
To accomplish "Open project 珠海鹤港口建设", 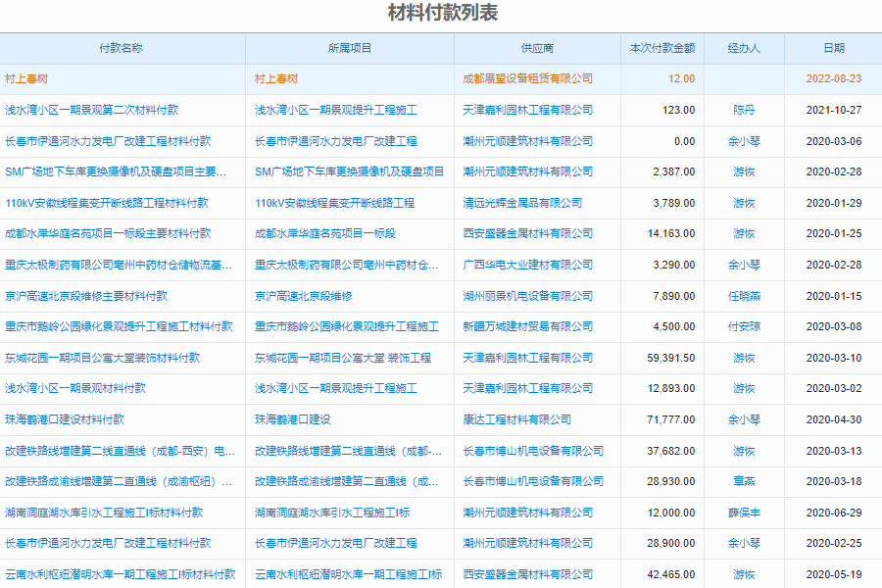I will 292,419.
